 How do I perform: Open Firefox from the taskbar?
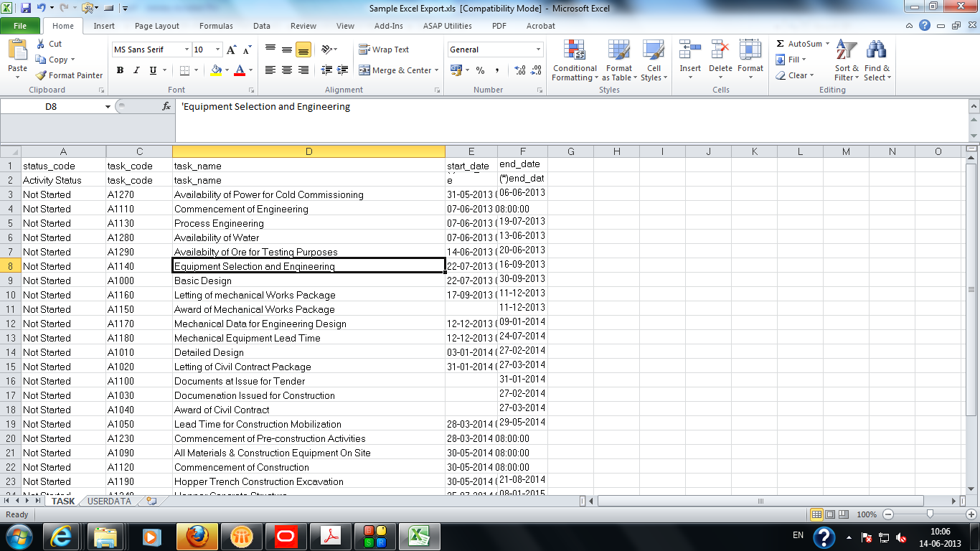pos(196,537)
